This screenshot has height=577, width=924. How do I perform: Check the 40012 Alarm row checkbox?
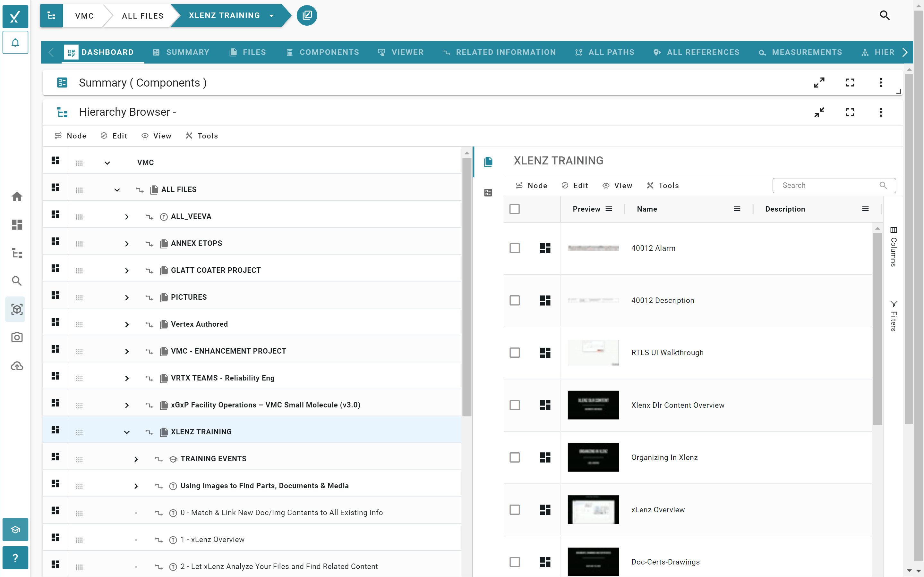[x=515, y=248]
